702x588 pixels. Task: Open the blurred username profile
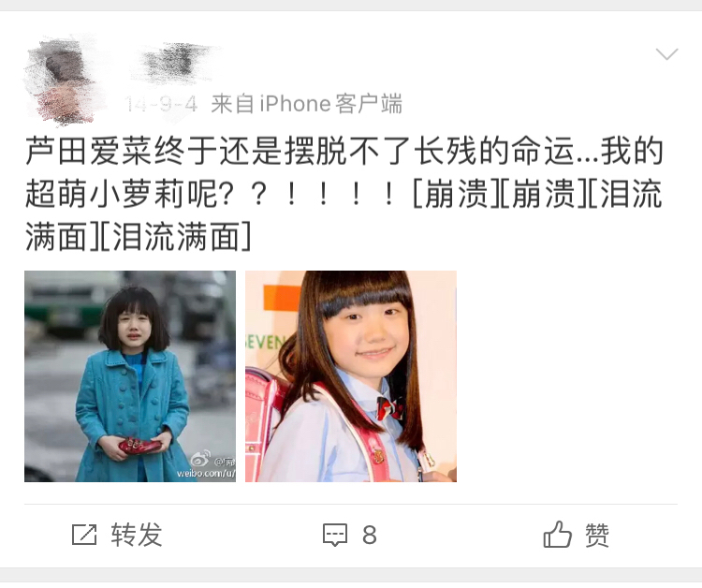tap(176, 63)
